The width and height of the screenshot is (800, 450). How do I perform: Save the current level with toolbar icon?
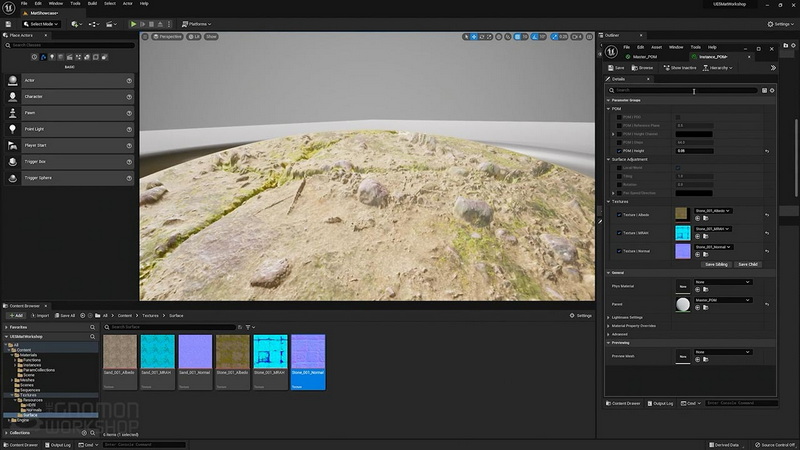point(8,24)
